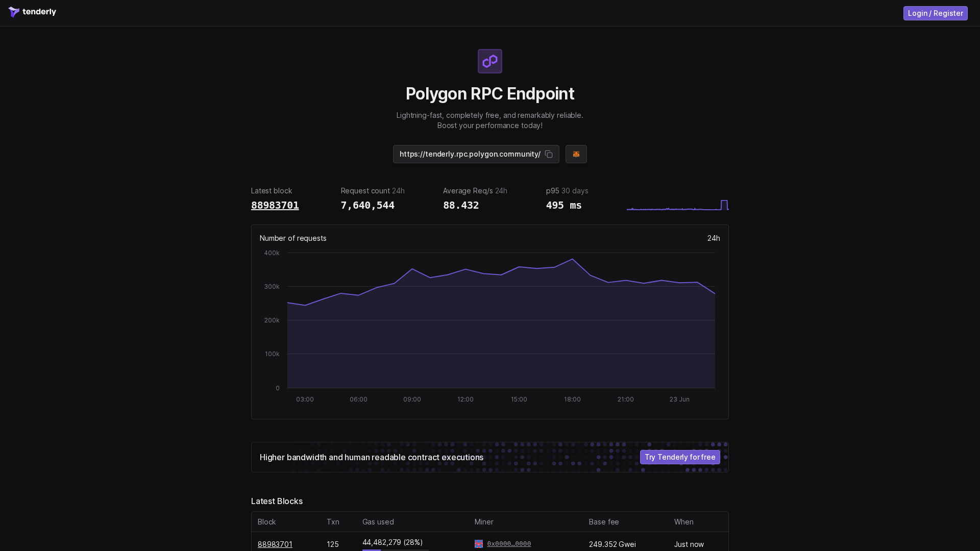Add network to MetaMask via fox icon
The width and height of the screenshot is (980, 551).
click(576, 154)
